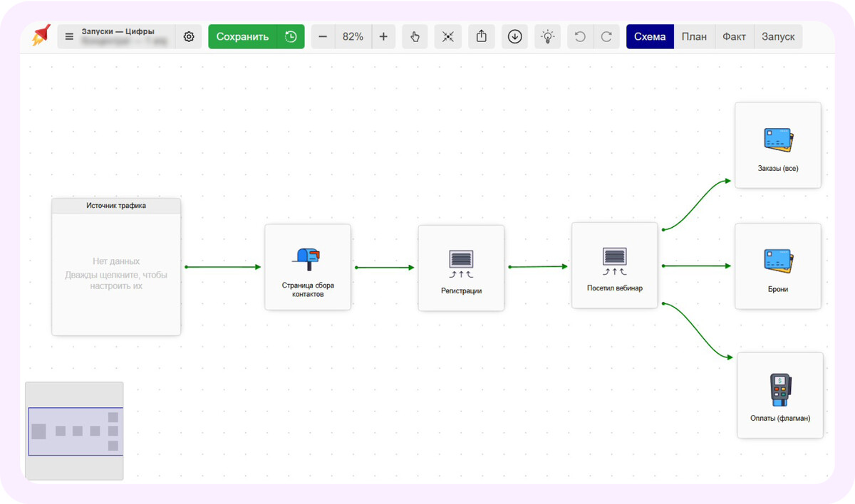Click the Оплаты (флагман) label

tap(780, 418)
